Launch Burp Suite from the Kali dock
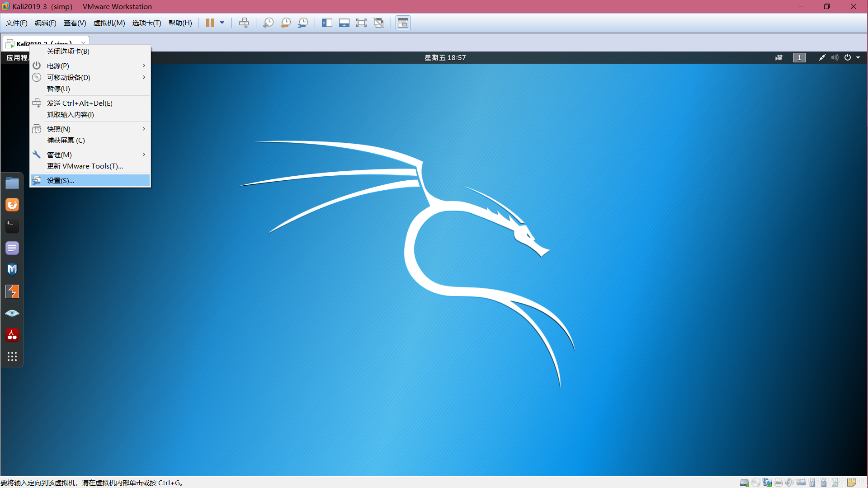The image size is (868, 488). pyautogui.click(x=12, y=291)
